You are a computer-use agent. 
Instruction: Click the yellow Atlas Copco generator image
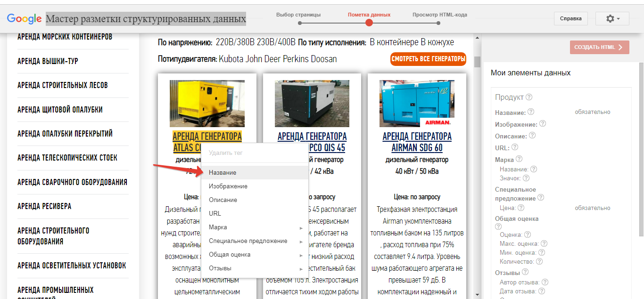(x=207, y=104)
